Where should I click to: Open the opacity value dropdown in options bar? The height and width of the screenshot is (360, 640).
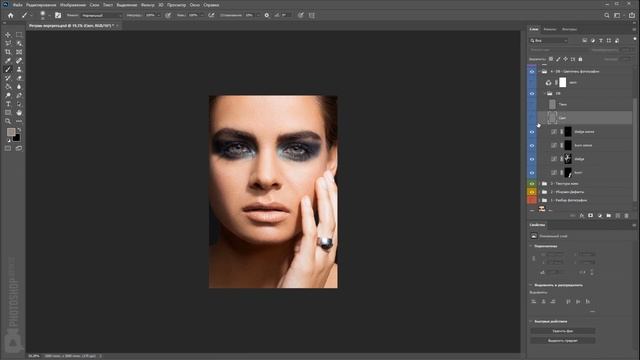(158, 16)
